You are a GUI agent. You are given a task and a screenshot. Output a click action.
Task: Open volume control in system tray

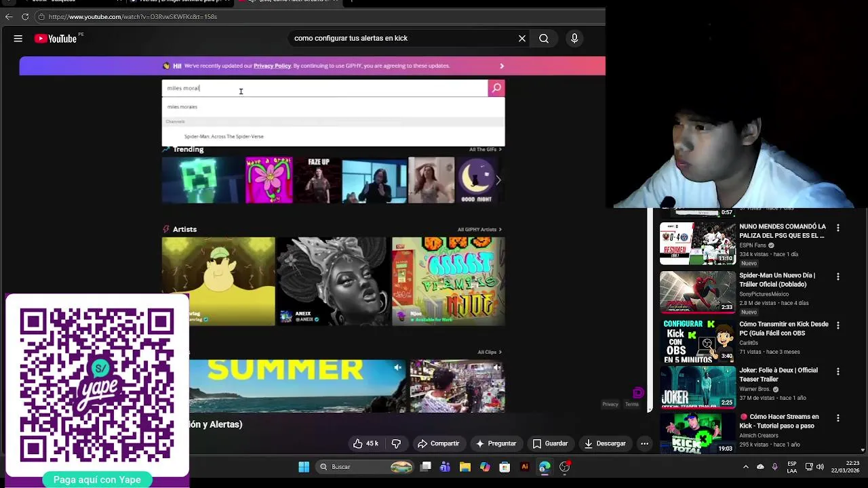pyautogui.click(x=821, y=467)
